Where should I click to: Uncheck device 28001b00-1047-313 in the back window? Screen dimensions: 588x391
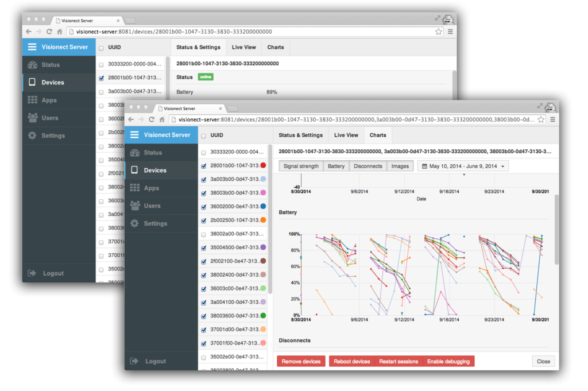(x=101, y=78)
